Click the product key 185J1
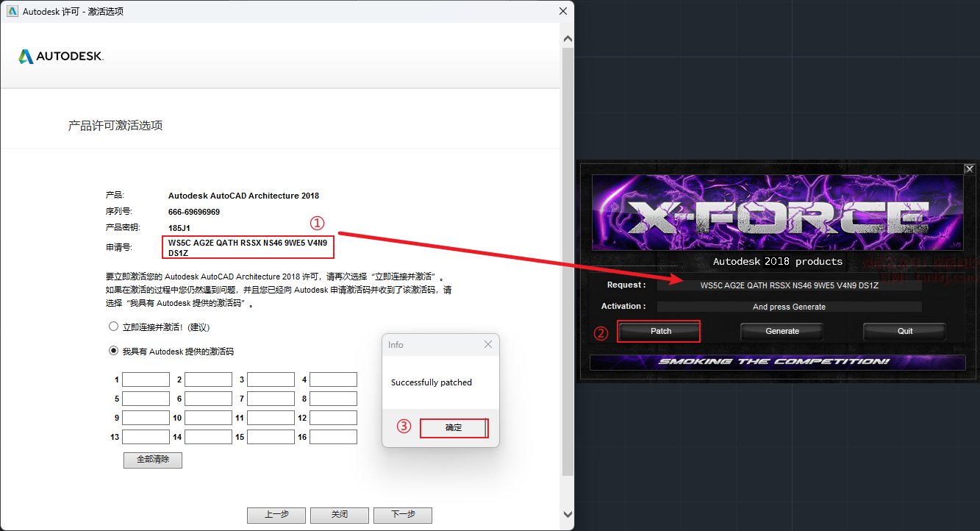980x531 pixels. [x=180, y=228]
